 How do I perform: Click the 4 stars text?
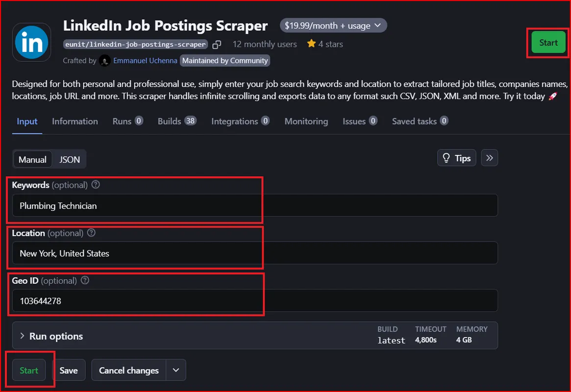pyautogui.click(x=330, y=44)
